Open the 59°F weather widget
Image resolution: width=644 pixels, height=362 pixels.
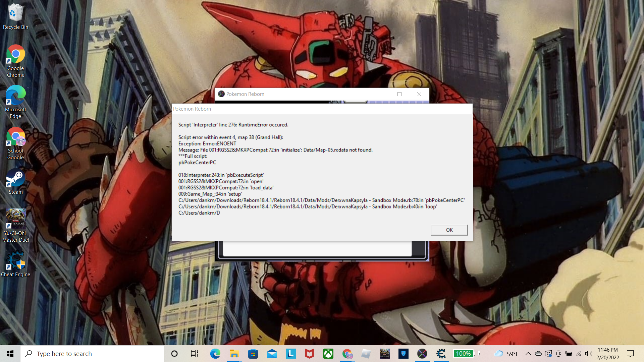coord(506,354)
